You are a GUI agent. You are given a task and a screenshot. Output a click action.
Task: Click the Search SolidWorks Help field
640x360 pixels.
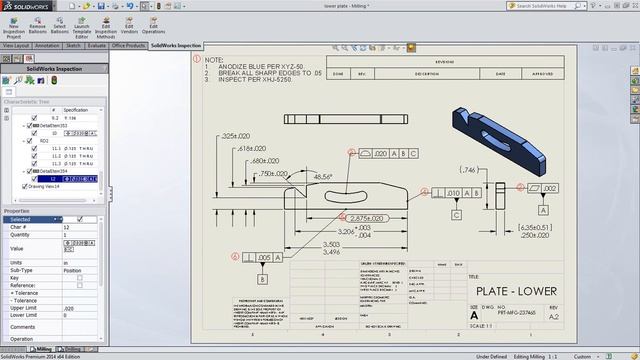tap(541, 6)
